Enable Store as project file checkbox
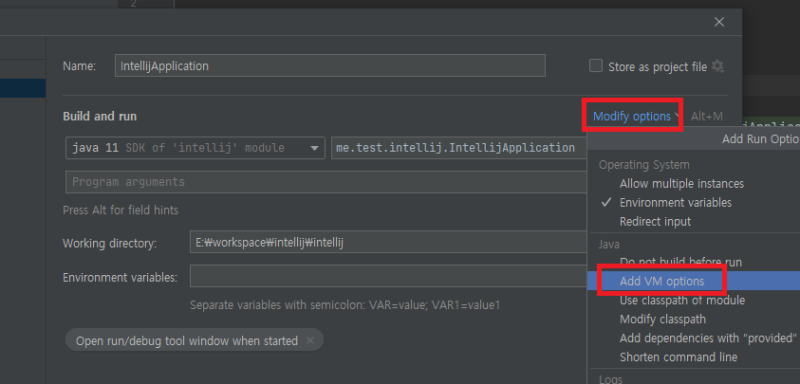 point(595,66)
